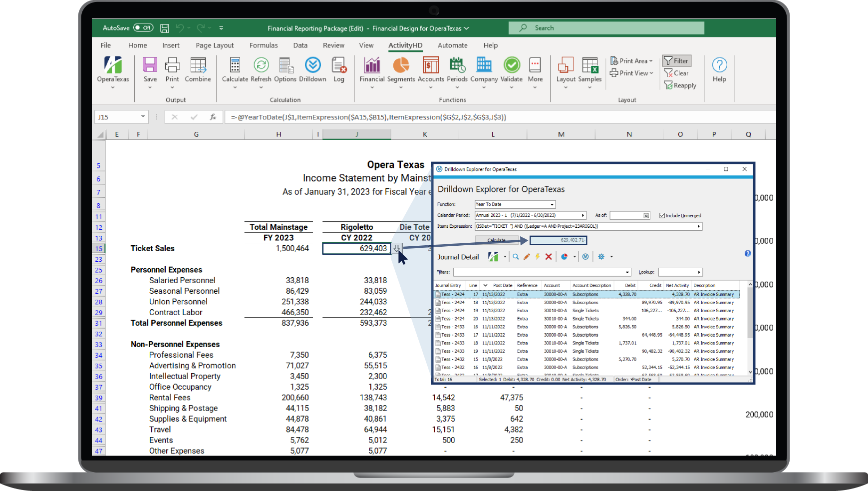Click the red X delete icon in Journal Detail
The width and height of the screenshot is (868, 491).
tap(549, 257)
